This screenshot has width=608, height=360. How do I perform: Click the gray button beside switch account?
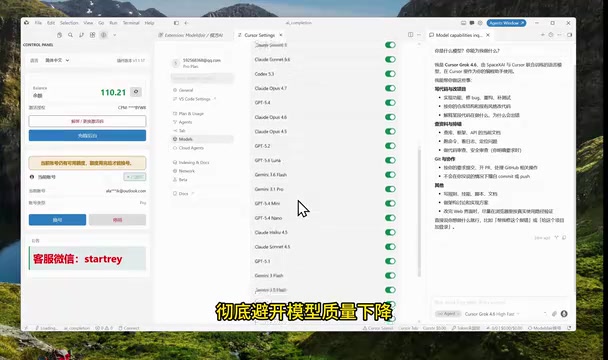(117, 220)
